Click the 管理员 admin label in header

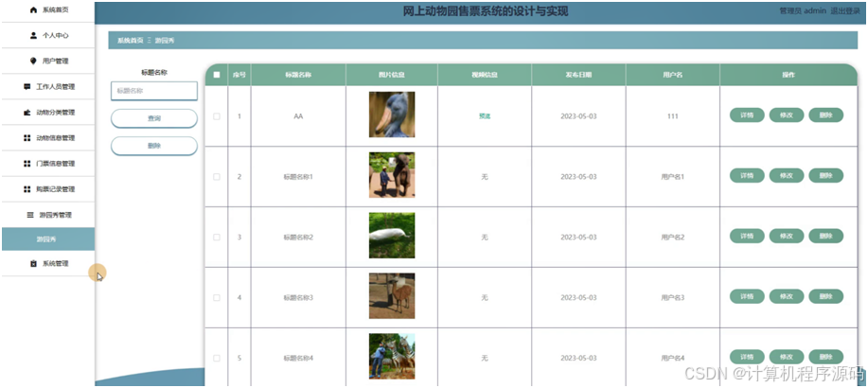tap(803, 11)
